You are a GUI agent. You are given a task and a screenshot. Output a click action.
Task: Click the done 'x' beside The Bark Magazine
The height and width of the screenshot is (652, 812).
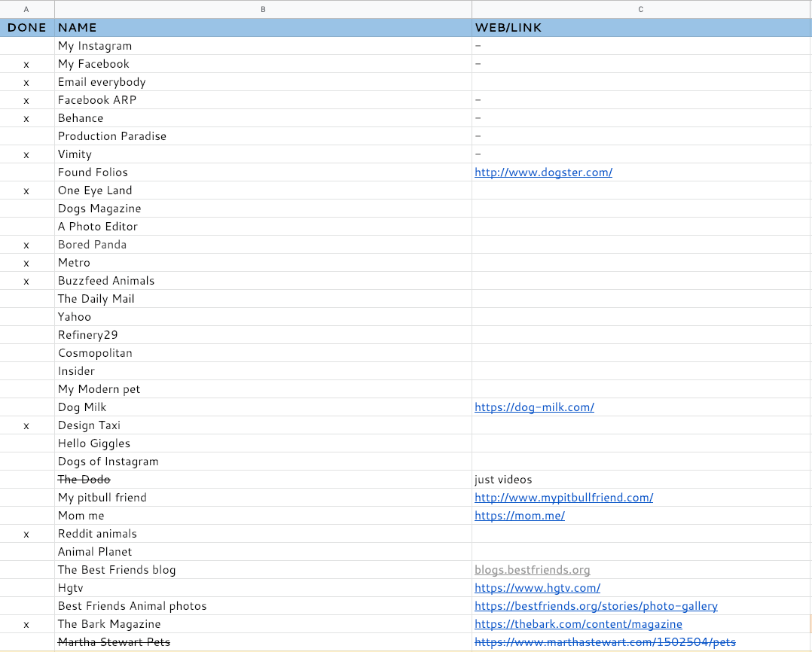pyautogui.click(x=26, y=625)
